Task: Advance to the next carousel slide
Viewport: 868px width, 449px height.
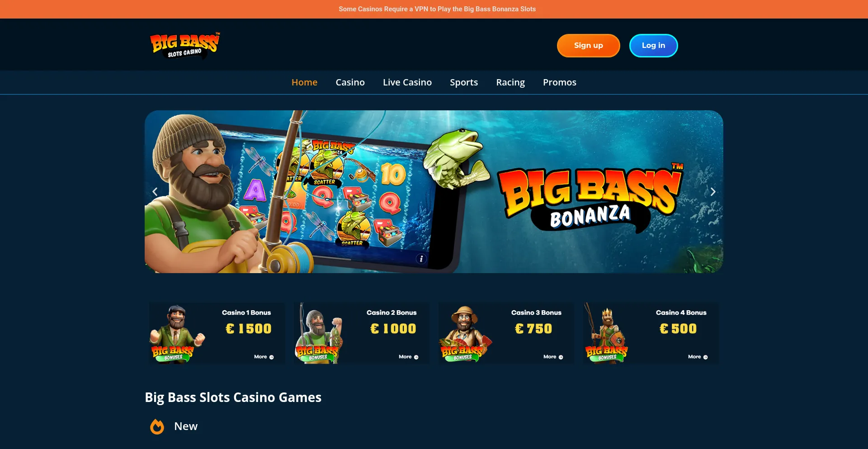Action: pos(713,192)
